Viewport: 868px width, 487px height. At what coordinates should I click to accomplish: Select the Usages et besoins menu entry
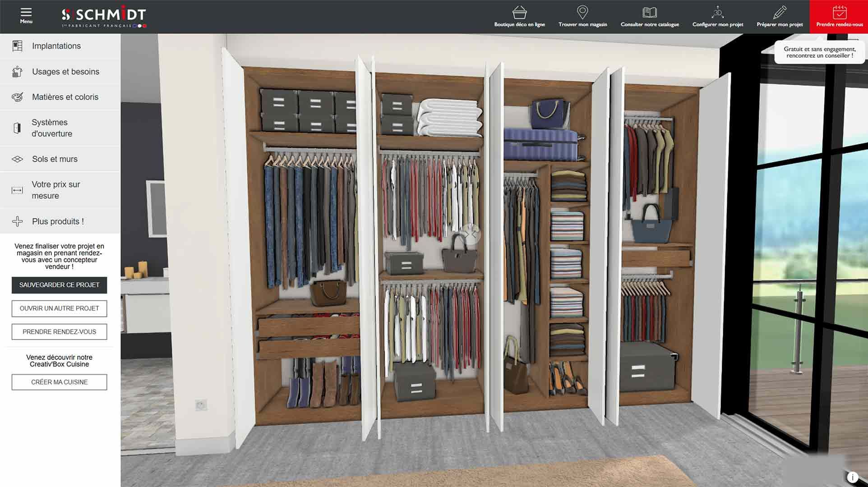pos(65,71)
